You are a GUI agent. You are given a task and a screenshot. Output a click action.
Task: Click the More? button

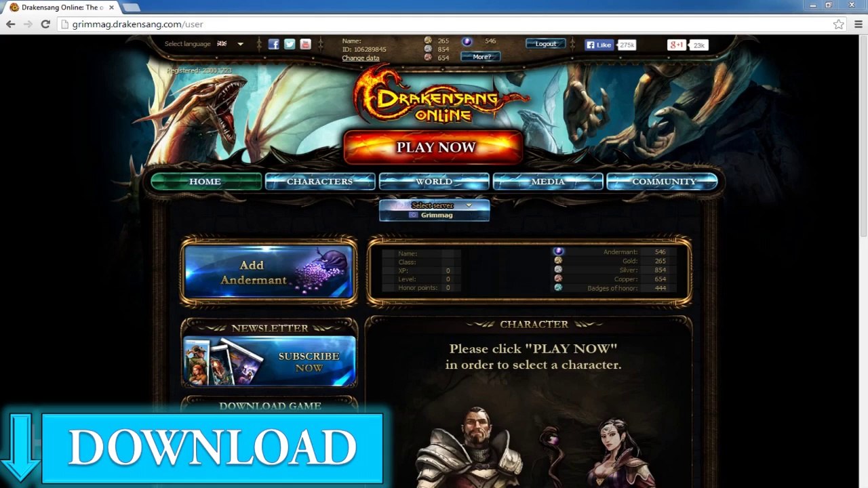pyautogui.click(x=481, y=57)
